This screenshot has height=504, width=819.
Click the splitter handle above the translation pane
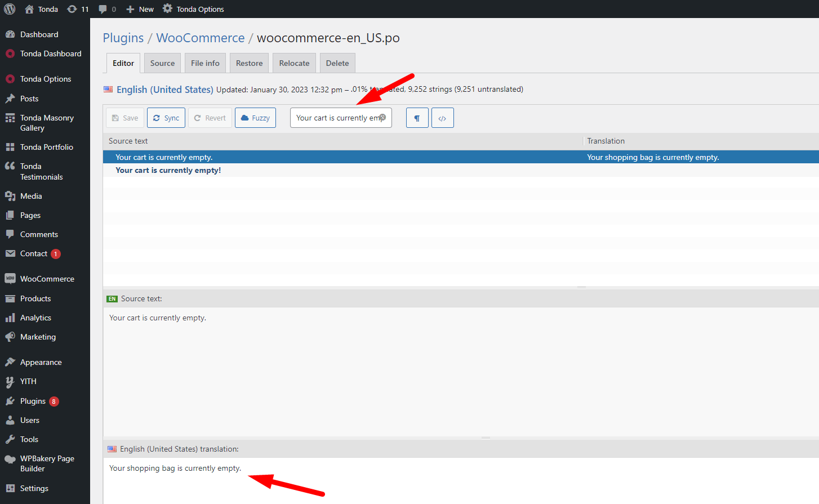pos(486,438)
